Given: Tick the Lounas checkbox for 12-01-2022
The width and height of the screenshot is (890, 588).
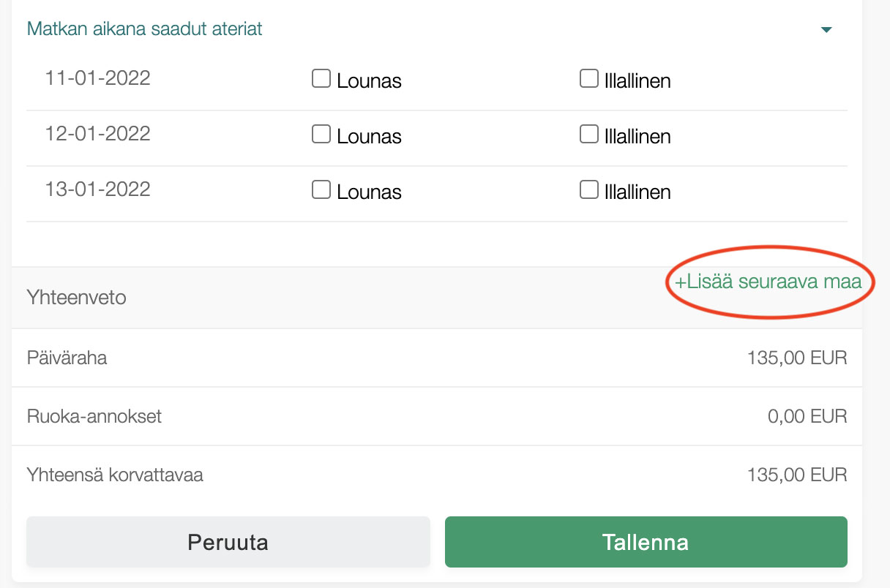Looking at the screenshot, I should (321, 134).
